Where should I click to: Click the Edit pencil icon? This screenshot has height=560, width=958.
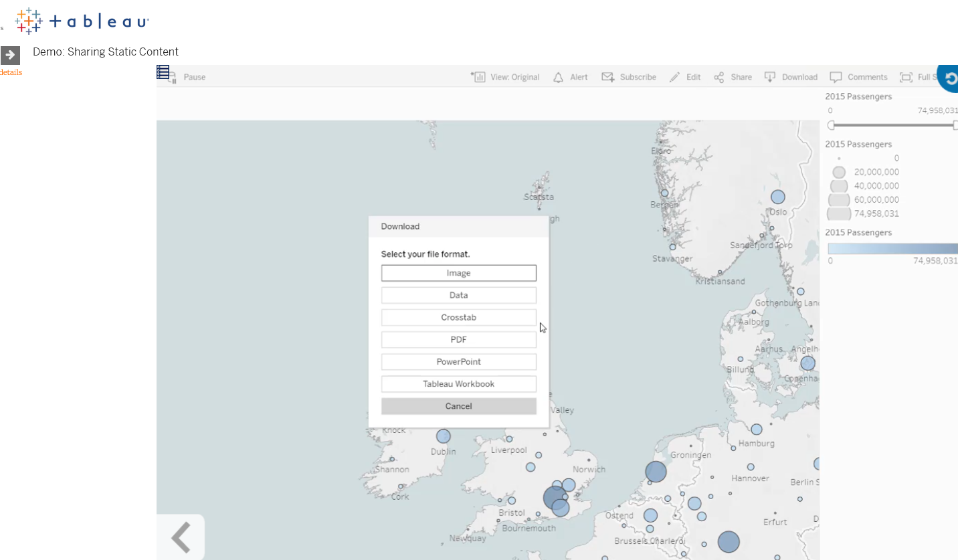click(674, 77)
